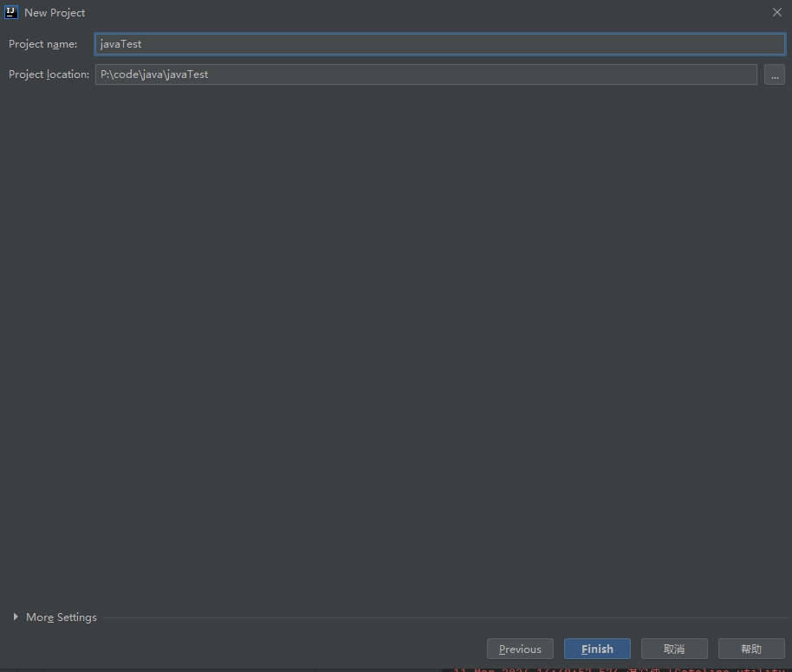Browse for project location with the ellipsis button
This screenshot has width=792, height=672.
[x=775, y=74]
